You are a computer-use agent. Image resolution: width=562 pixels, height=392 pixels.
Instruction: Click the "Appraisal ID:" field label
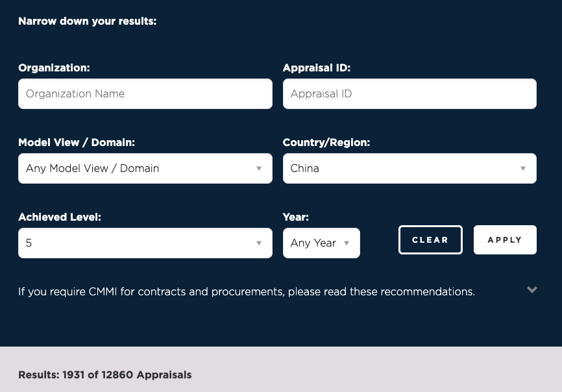(x=316, y=68)
